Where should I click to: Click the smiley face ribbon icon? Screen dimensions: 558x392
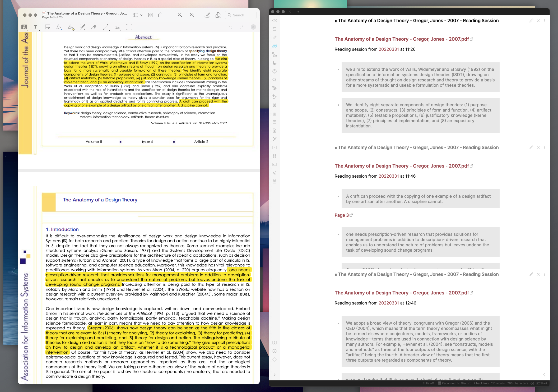pos(275,71)
